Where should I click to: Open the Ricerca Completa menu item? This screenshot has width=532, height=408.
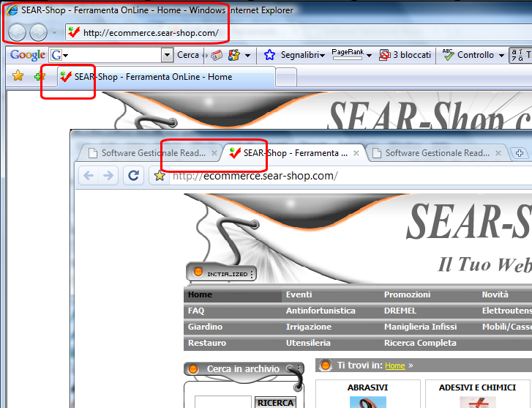click(x=420, y=343)
